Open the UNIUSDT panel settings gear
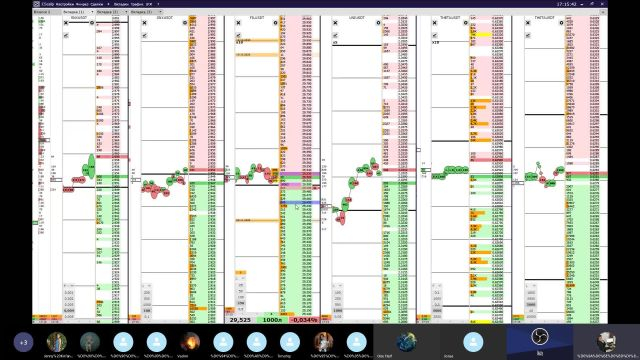Viewport: 640px width, 360px height. point(378,23)
